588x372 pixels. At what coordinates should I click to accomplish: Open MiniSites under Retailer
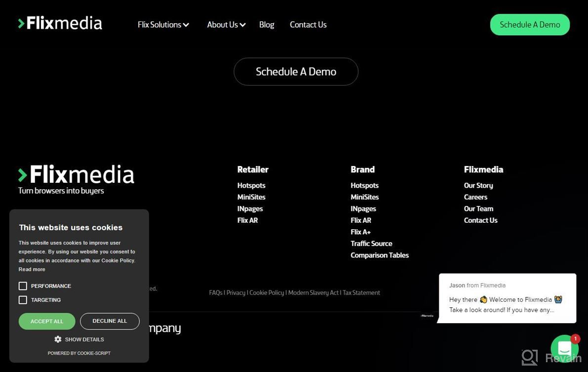pos(251,197)
